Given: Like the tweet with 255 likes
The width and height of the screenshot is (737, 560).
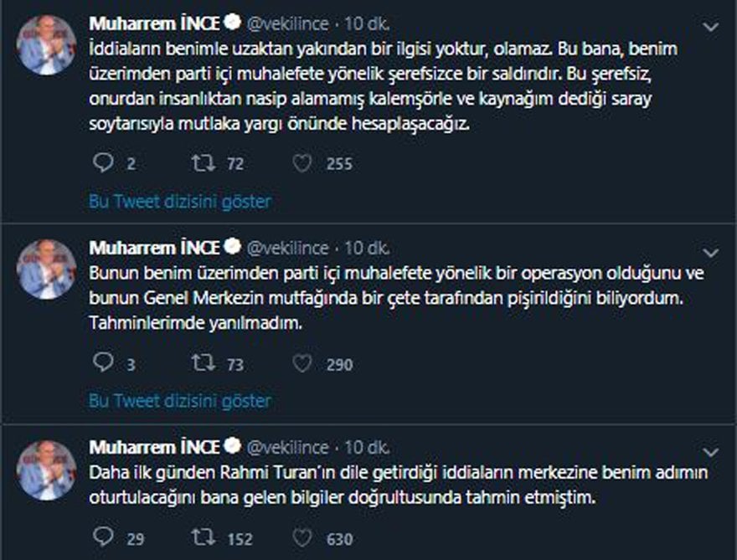Looking at the screenshot, I should pyautogui.click(x=302, y=163).
